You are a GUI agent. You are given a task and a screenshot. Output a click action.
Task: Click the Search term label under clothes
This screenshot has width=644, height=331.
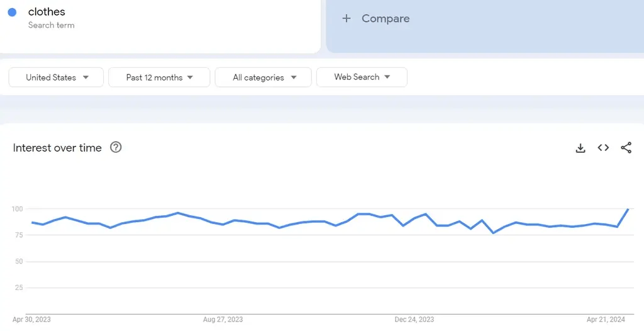click(52, 25)
